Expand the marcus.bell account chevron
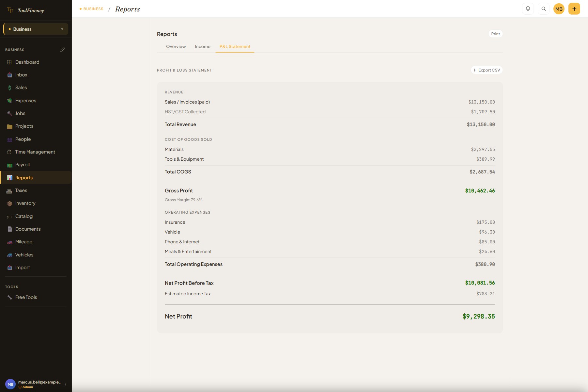The height and width of the screenshot is (392, 588). 66,384
